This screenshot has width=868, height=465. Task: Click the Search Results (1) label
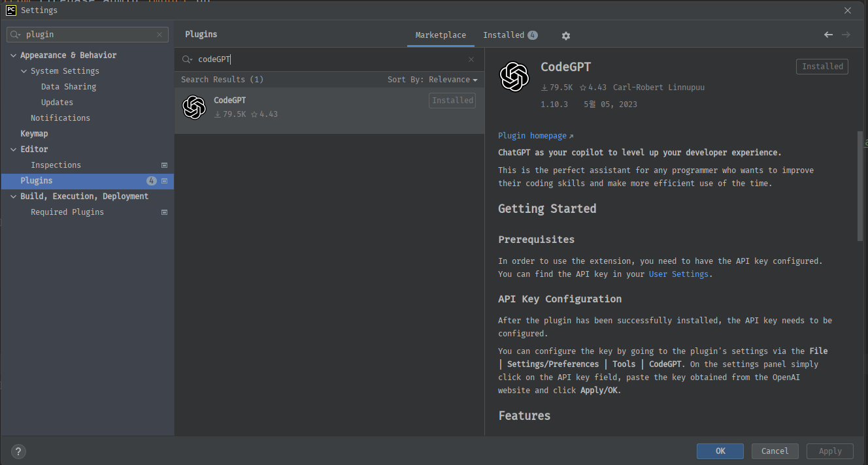[x=222, y=80]
